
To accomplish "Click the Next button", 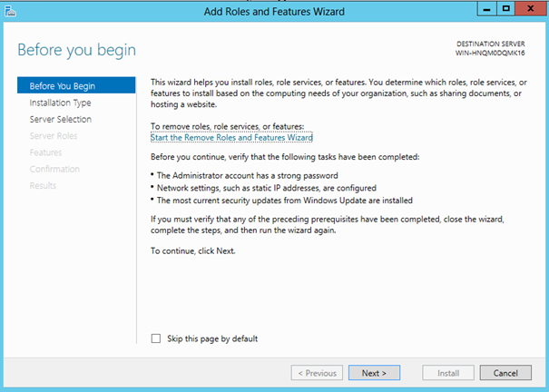I will 374,373.
